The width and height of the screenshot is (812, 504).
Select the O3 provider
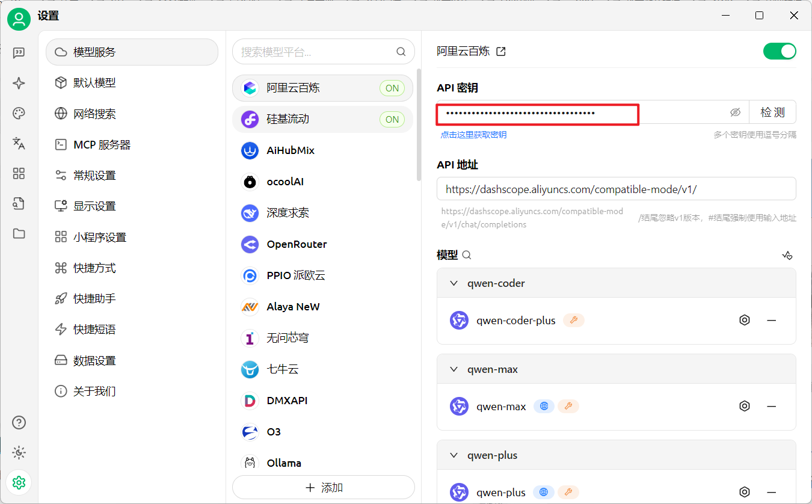[x=322, y=432]
